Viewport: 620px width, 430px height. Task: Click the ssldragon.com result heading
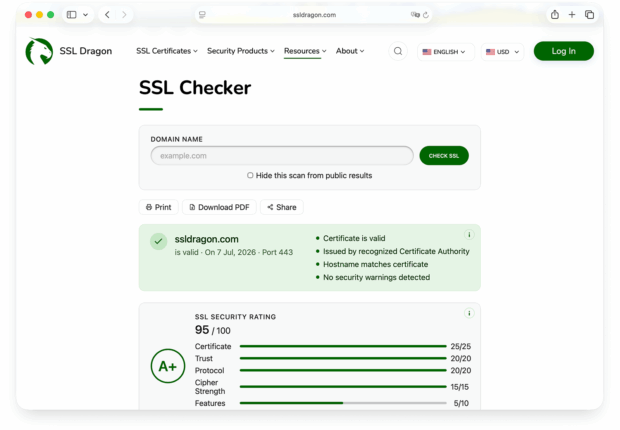click(206, 239)
